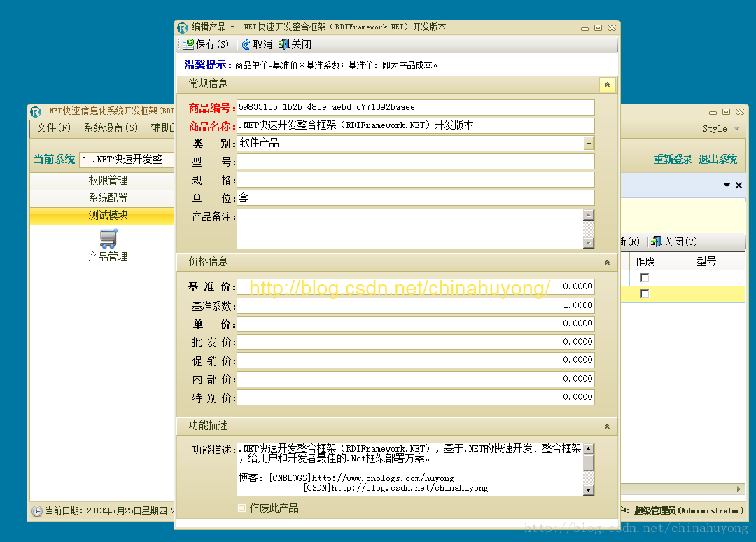Screen dimensions: 756x542
Task: Click the Close (关闭) door icon in edit dialog
Action: 284,44
